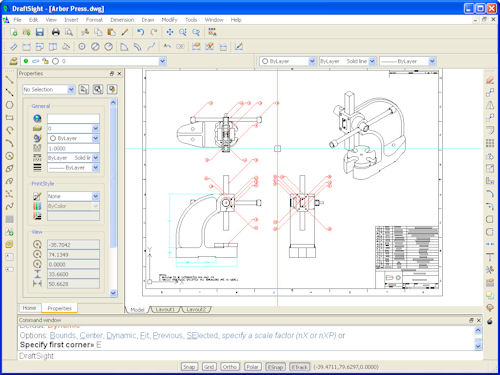
Task: Toggle Polar in status bar
Action: click(252, 367)
